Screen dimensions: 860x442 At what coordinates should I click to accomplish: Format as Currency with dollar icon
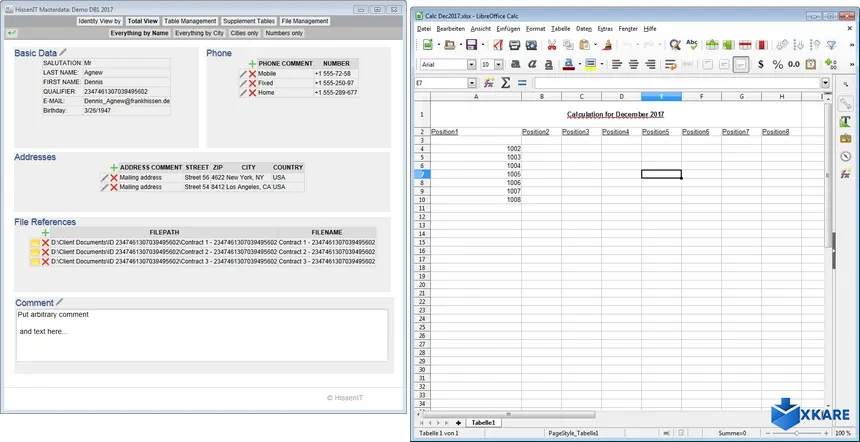[761, 64]
